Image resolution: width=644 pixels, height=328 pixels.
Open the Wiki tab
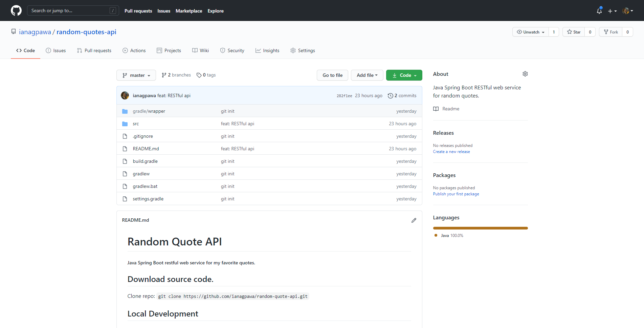(x=201, y=50)
